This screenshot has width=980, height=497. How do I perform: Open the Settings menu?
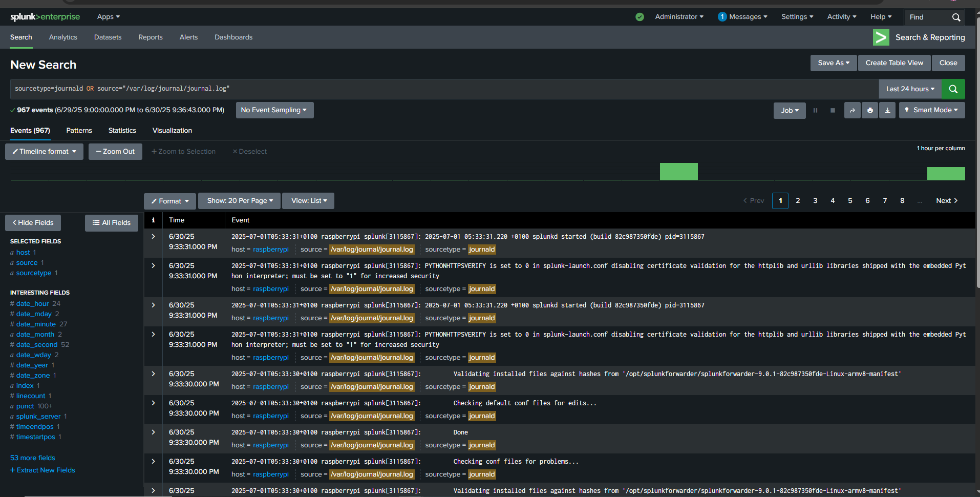click(797, 17)
